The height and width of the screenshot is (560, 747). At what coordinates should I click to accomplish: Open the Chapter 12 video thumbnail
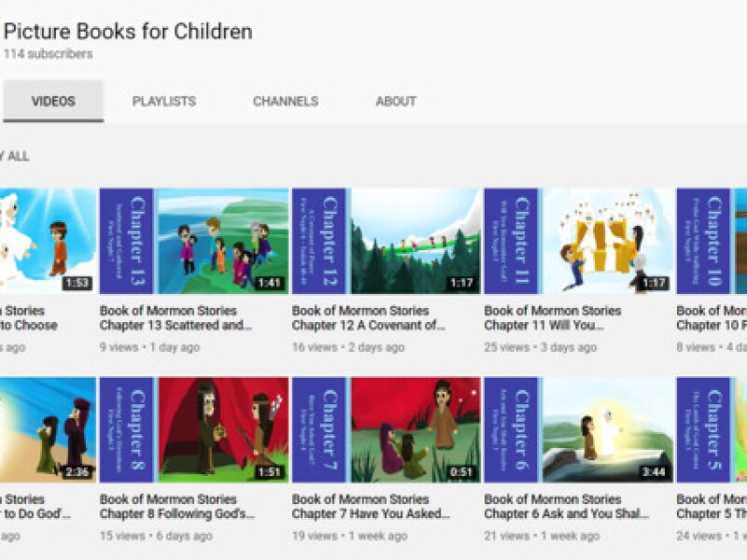point(386,241)
